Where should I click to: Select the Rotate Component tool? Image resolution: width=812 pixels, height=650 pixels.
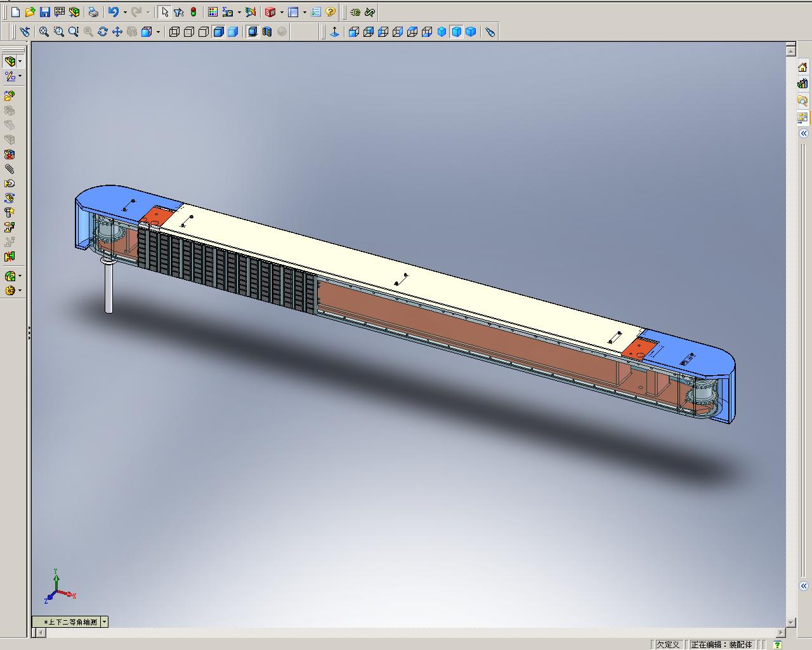click(x=10, y=198)
